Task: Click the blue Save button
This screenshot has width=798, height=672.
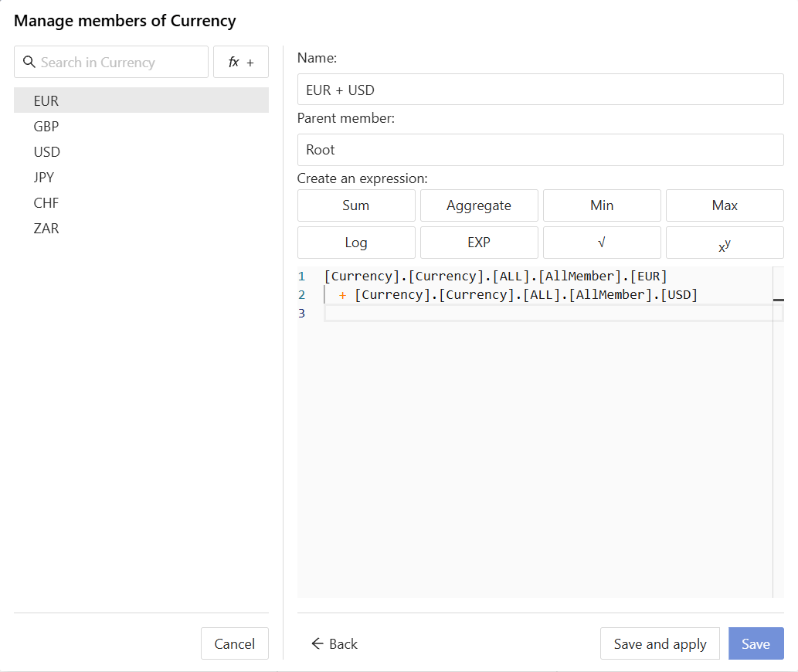Action: coord(756,643)
